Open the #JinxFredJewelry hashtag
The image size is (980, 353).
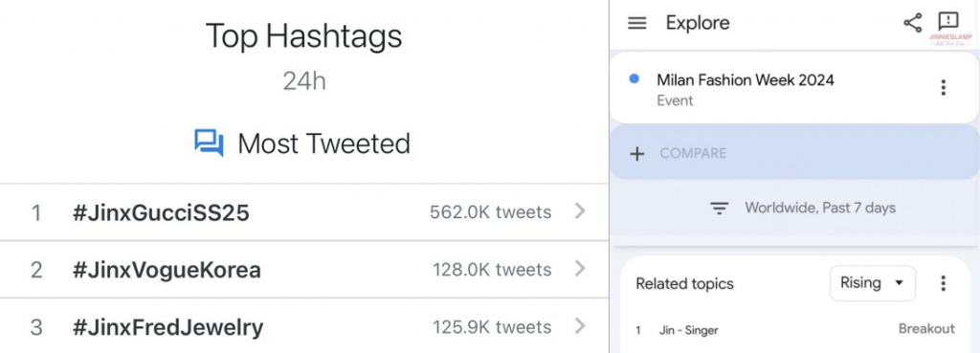pos(167,327)
